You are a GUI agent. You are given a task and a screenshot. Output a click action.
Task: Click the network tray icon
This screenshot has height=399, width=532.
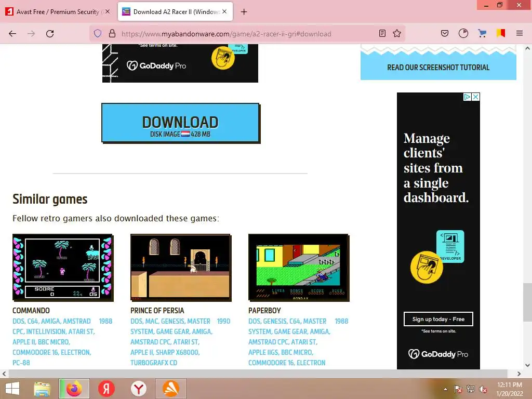click(x=471, y=389)
